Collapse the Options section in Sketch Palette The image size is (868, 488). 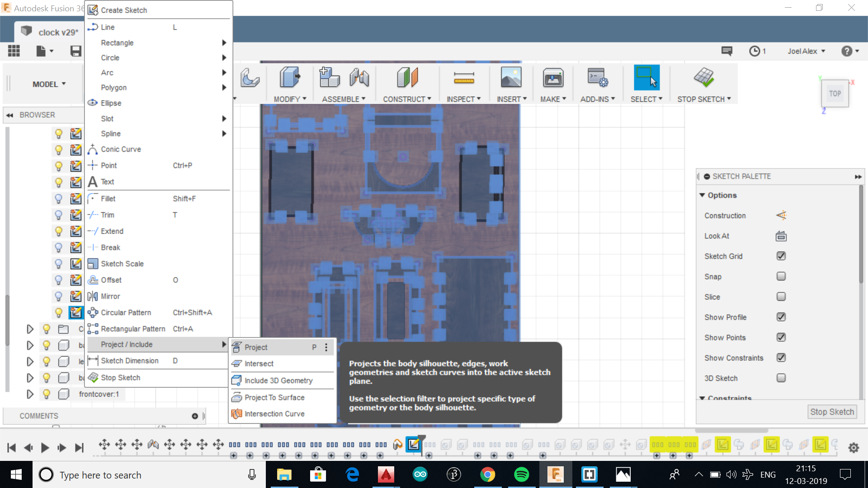pyautogui.click(x=702, y=195)
